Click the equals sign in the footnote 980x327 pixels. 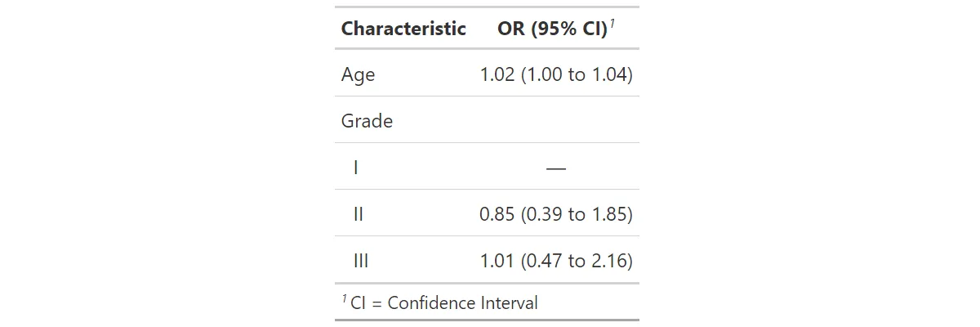(376, 303)
